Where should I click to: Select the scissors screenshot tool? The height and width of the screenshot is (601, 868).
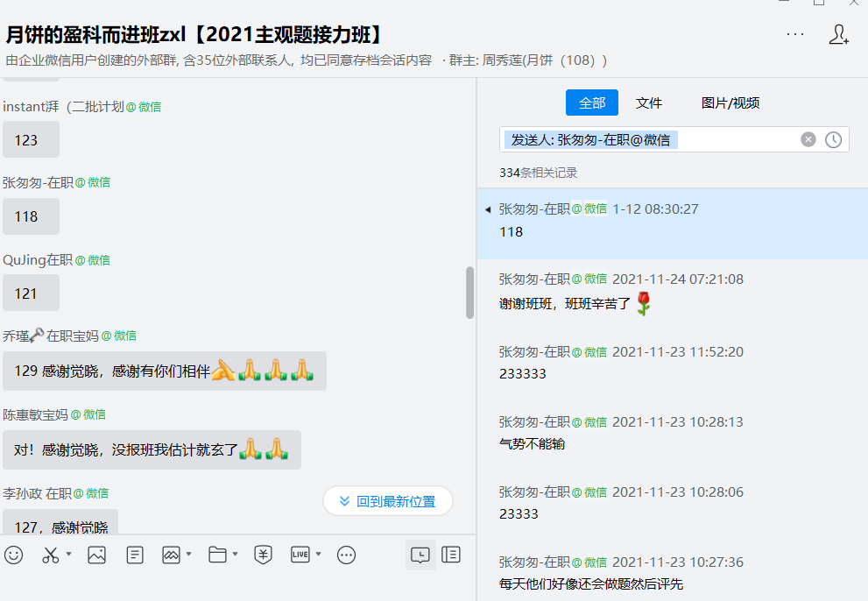click(x=51, y=555)
